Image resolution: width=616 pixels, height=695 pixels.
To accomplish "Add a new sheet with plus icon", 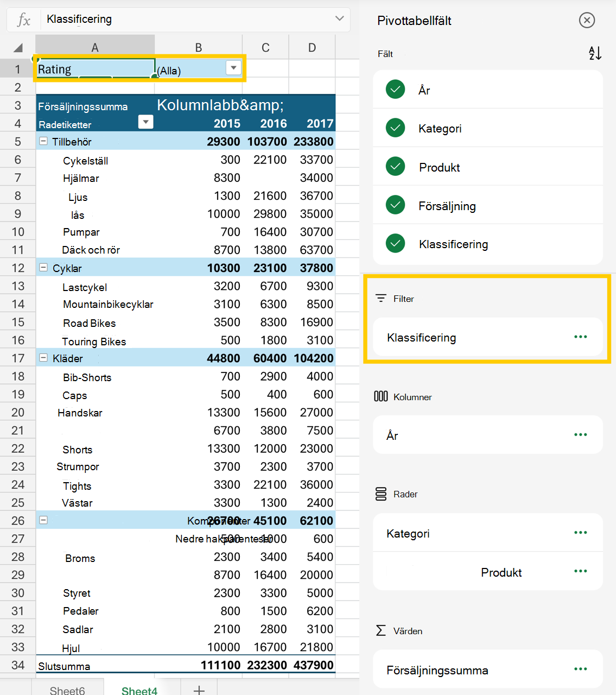I will [x=199, y=690].
